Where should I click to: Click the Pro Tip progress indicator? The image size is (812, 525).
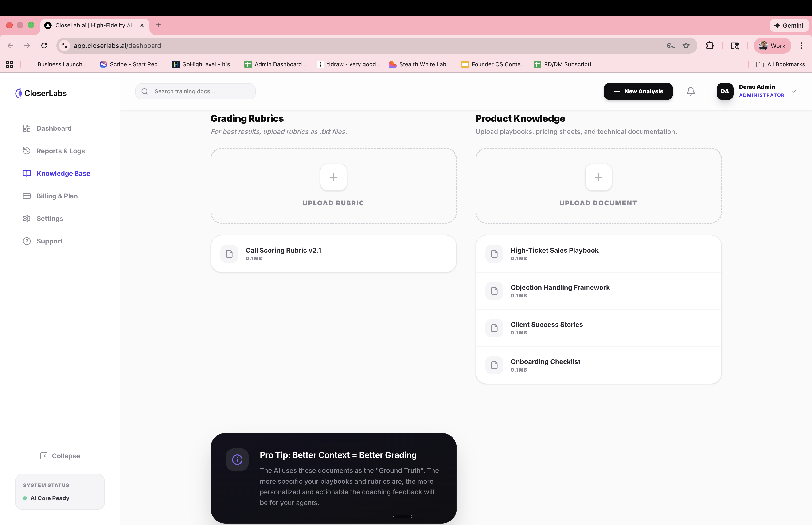pos(402,516)
